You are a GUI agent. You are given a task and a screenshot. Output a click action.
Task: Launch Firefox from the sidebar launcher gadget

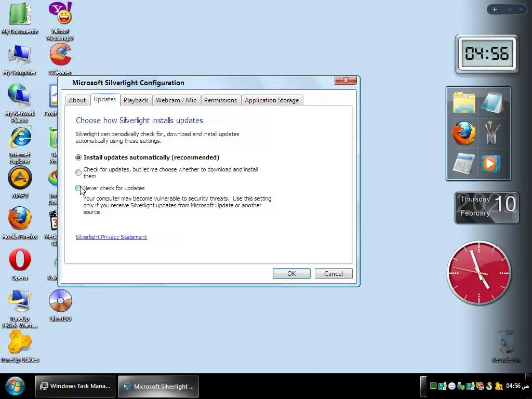(463, 133)
